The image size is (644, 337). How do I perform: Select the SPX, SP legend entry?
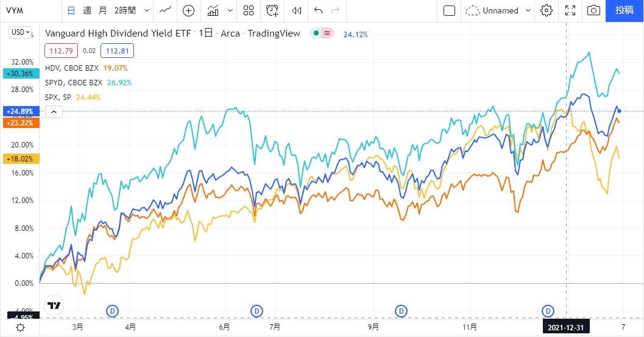point(58,98)
